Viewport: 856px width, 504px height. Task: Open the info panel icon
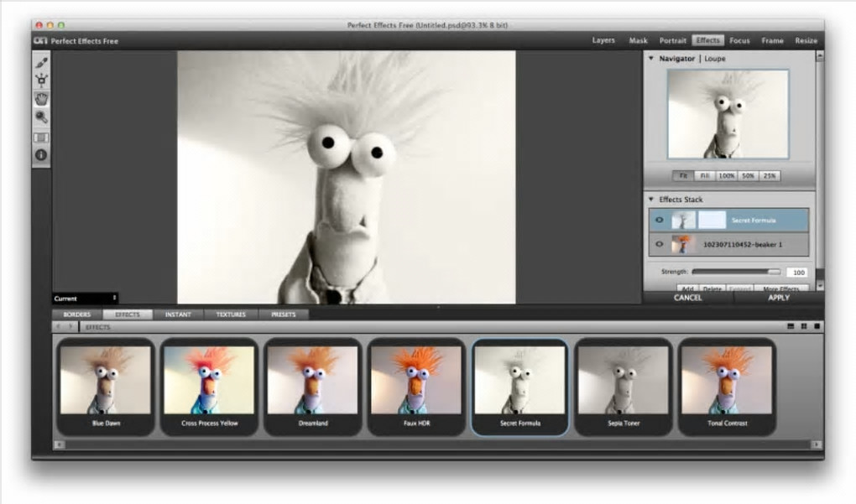point(41,155)
